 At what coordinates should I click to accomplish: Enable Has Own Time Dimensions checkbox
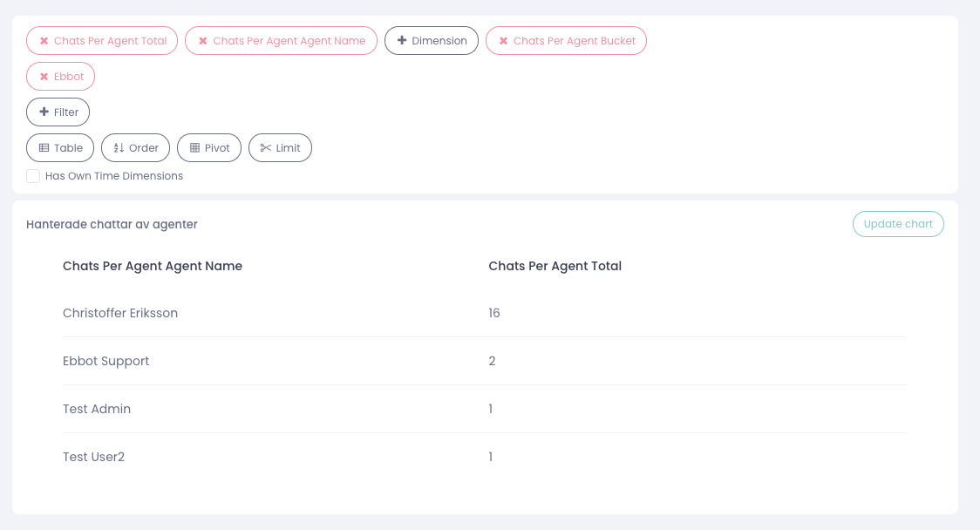pos(33,176)
